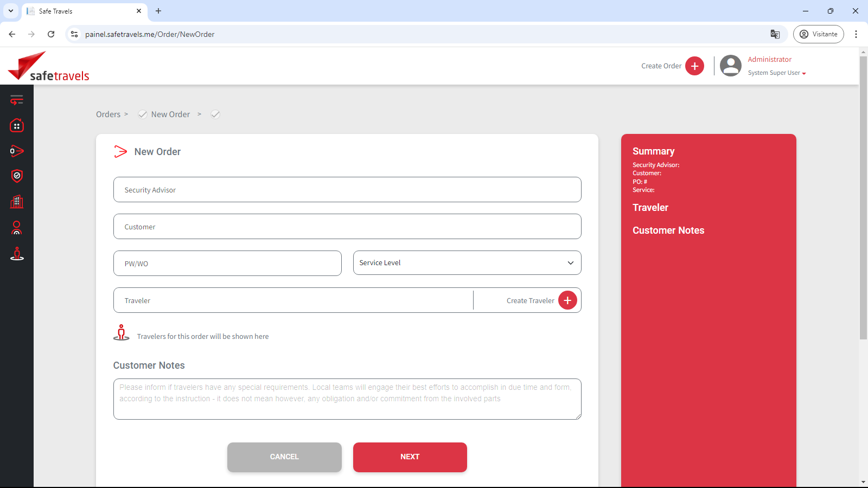Click the shield checkmark sidebar icon

(17, 176)
